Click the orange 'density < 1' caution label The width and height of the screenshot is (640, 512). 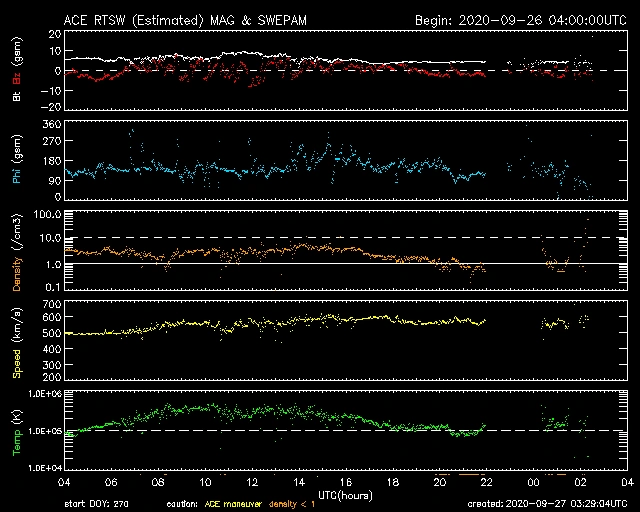pos(292,504)
